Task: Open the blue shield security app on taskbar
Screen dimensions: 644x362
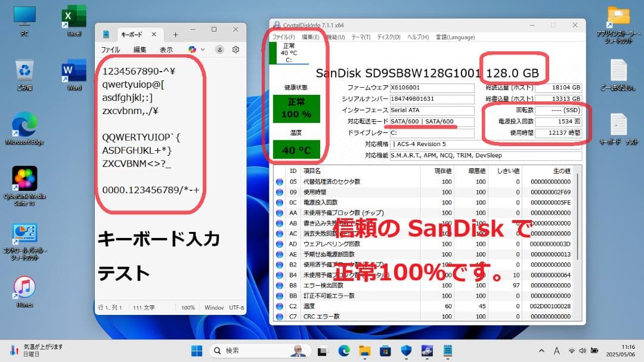Action: (406, 351)
